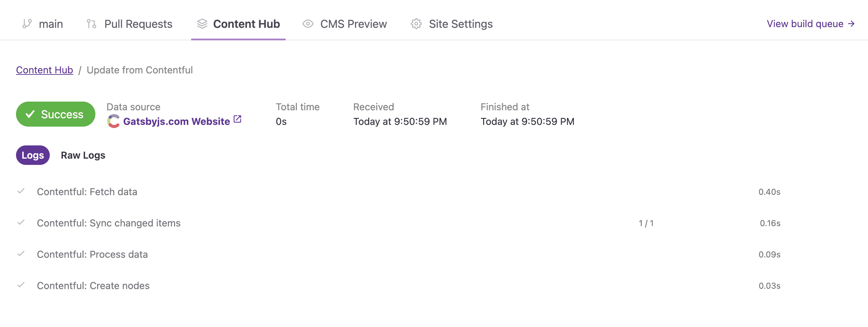Click the green Success status badge

(x=56, y=114)
